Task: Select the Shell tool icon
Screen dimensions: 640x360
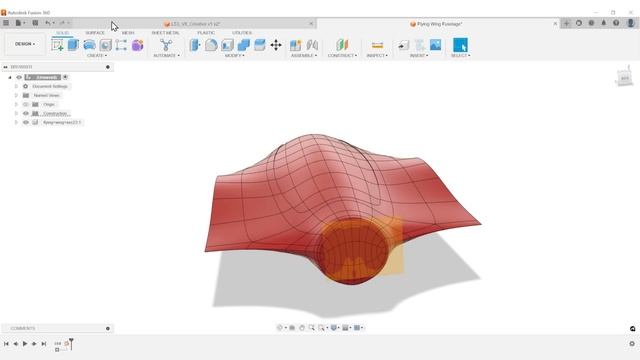Action: click(x=227, y=45)
